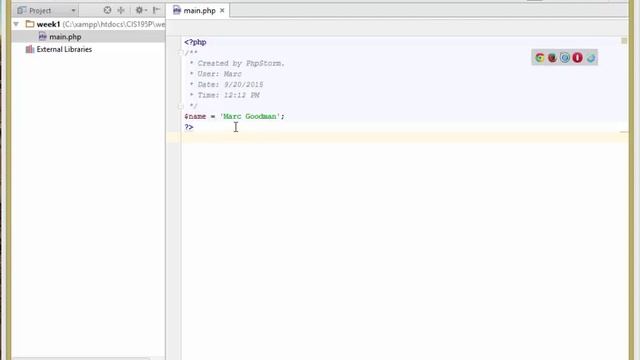This screenshot has width=640, height=360.
Task: Collapse the week1 folder tree node
Action: 16,24
